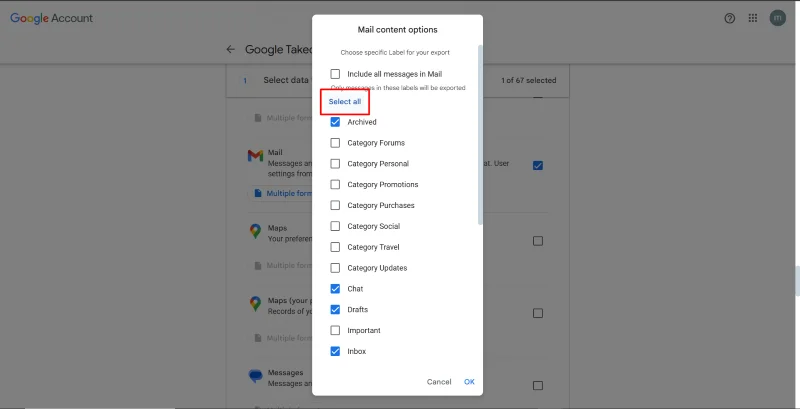Open the account profile avatar
800x409 pixels.
(778, 18)
